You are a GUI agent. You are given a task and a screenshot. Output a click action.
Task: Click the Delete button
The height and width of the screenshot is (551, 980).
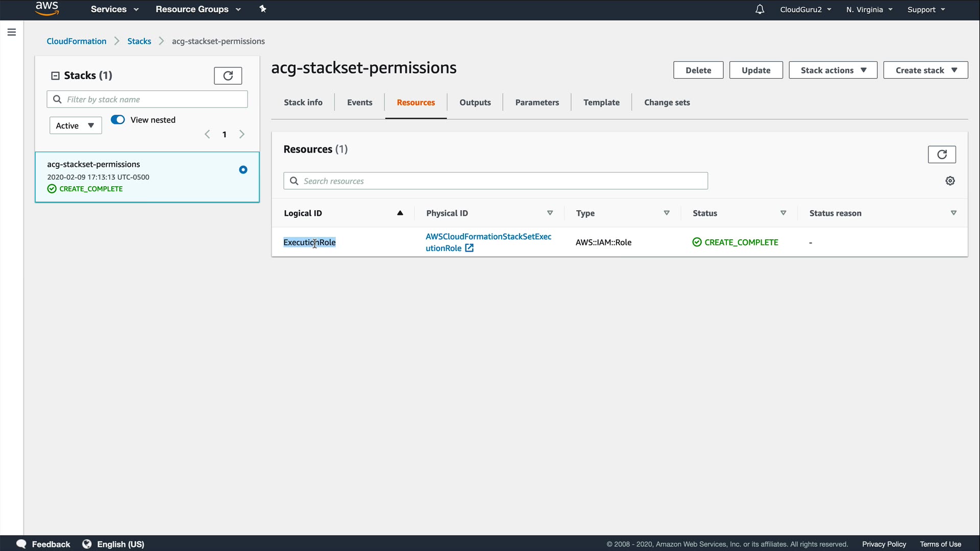pyautogui.click(x=698, y=70)
